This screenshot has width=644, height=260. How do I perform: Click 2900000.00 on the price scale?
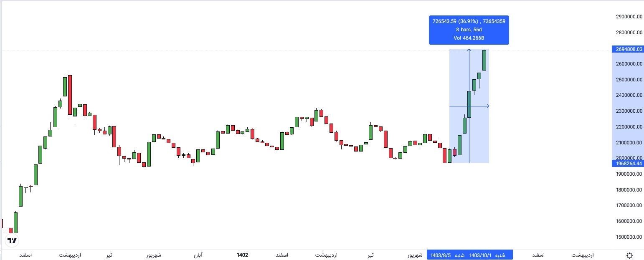pyautogui.click(x=629, y=17)
